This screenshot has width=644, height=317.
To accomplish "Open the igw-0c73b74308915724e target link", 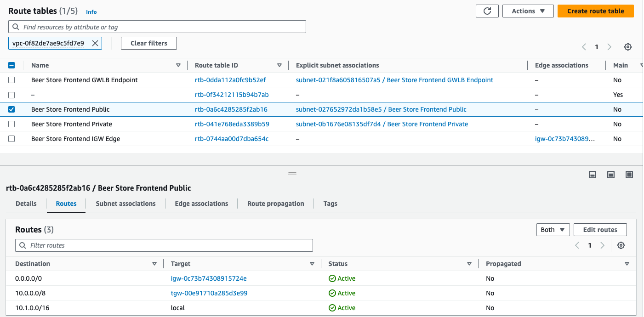I will tap(209, 278).
